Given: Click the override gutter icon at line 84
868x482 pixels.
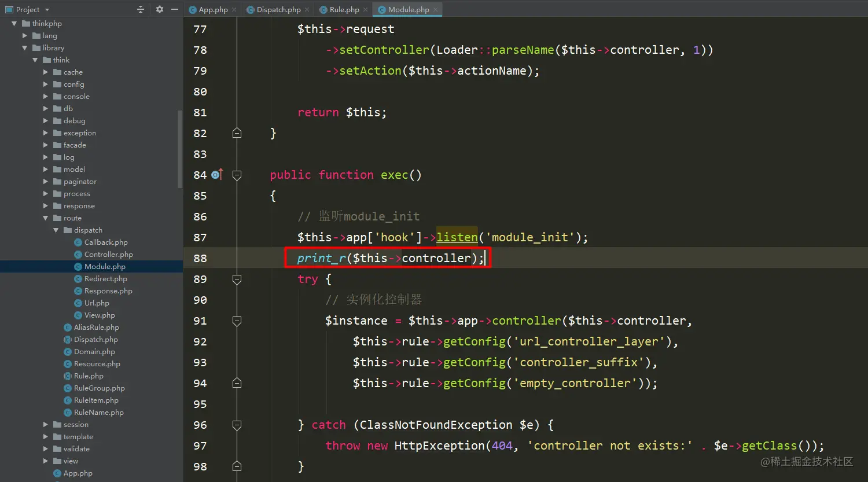Looking at the screenshot, I should (217, 175).
